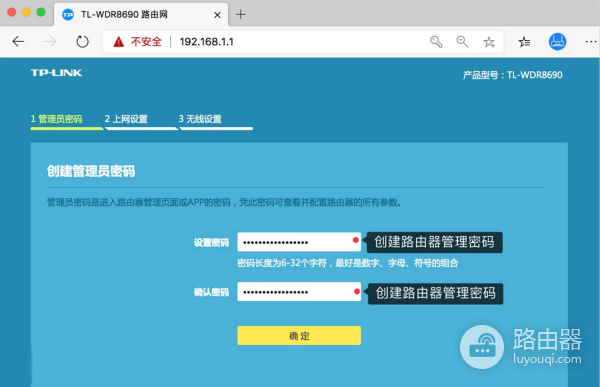Open a new tab with plus button
The width and height of the screenshot is (600, 387).
[241, 15]
